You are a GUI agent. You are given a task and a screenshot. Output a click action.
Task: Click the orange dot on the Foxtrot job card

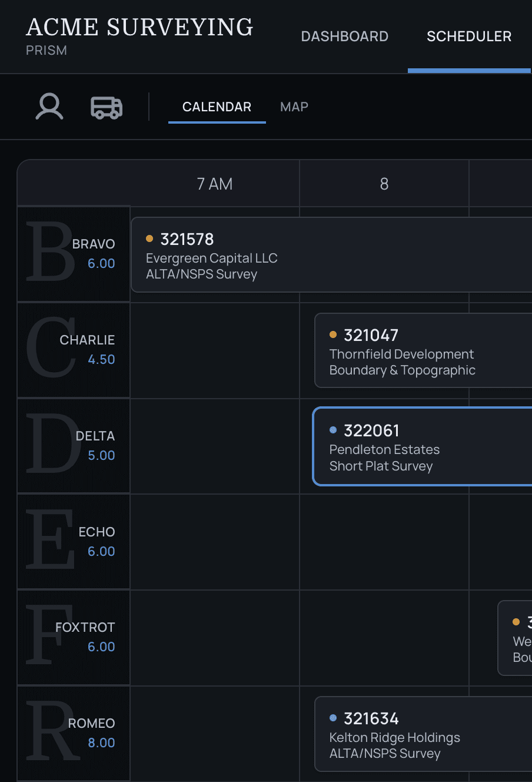[x=516, y=622]
